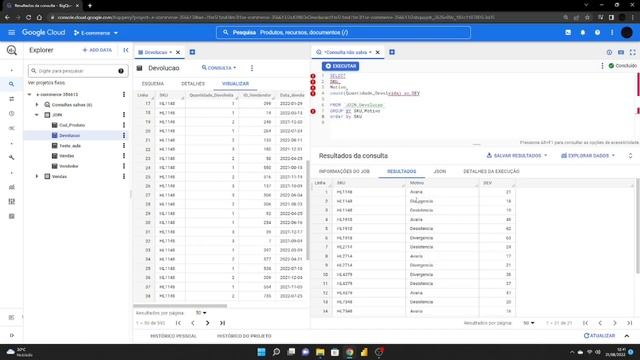The width and height of the screenshot is (640, 360).
Task: Expand Consultas salvas tree node
Action: click(x=37, y=105)
